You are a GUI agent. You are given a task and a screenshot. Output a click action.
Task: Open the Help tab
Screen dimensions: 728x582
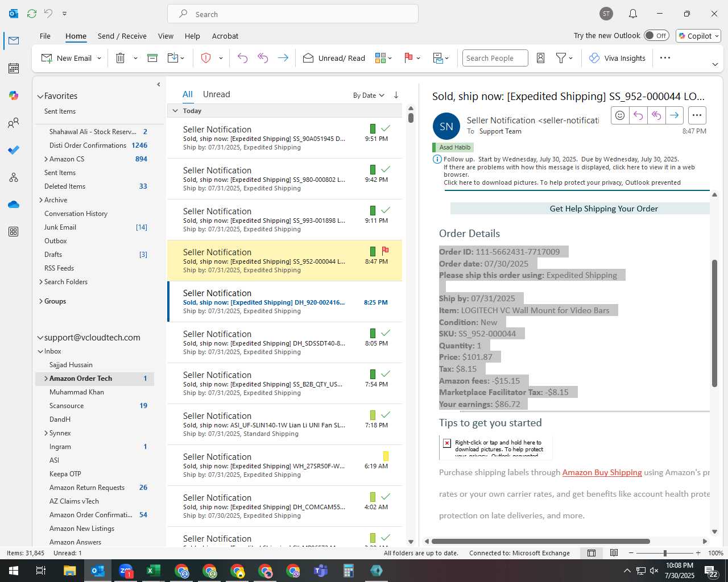192,36
